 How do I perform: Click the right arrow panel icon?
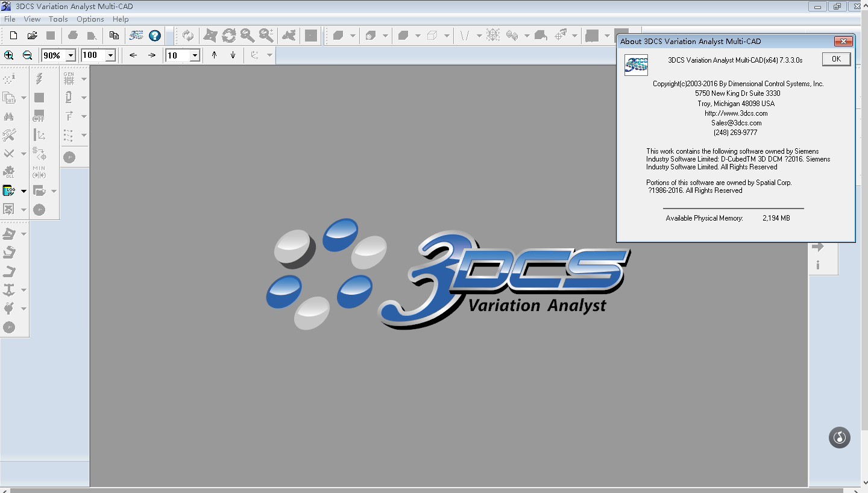tap(818, 246)
